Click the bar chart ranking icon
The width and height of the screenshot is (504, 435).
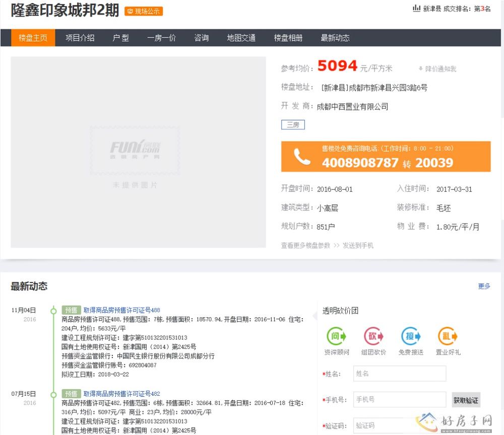pos(417,9)
